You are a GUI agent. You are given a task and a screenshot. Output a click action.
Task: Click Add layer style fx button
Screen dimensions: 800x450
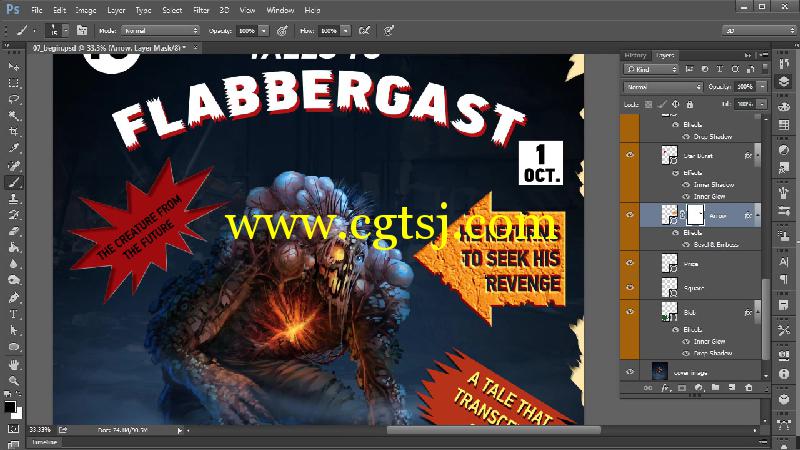665,388
